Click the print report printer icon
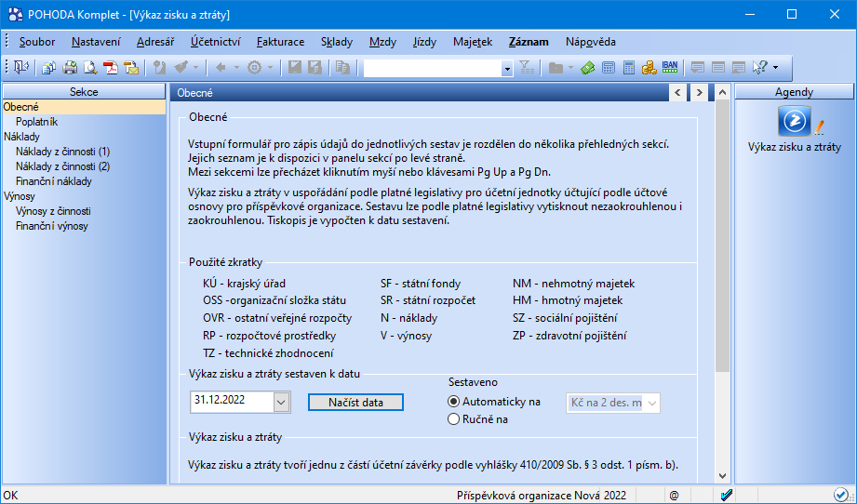This screenshot has width=857, height=504. 70,68
